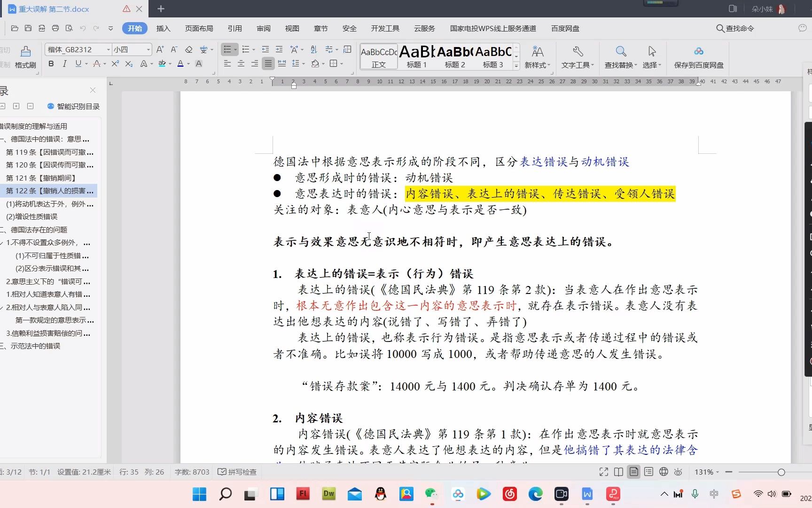Close the outline navigation pane
812x508 pixels.
click(93, 90)
